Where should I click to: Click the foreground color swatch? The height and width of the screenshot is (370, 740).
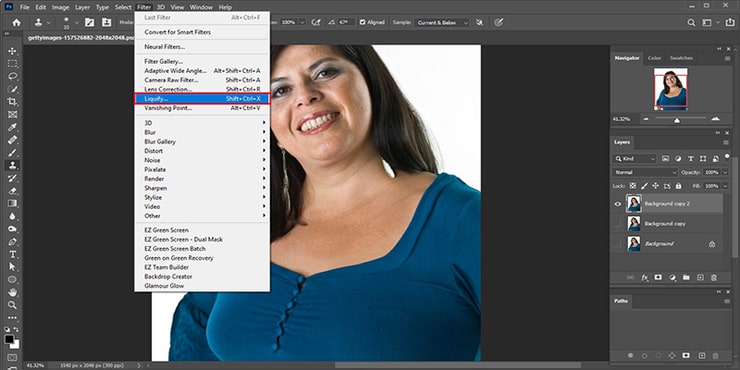[9, 339]
